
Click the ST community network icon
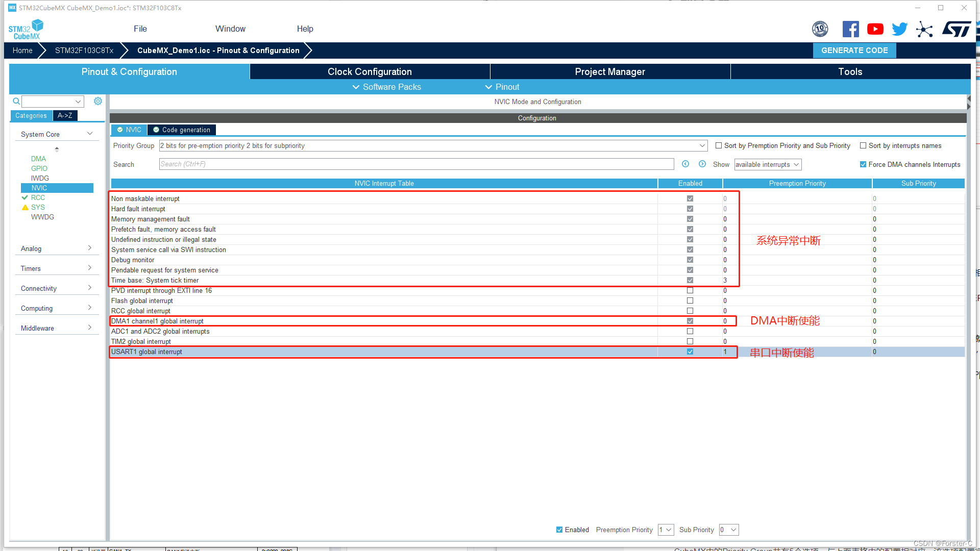click(x=924, y=29)
